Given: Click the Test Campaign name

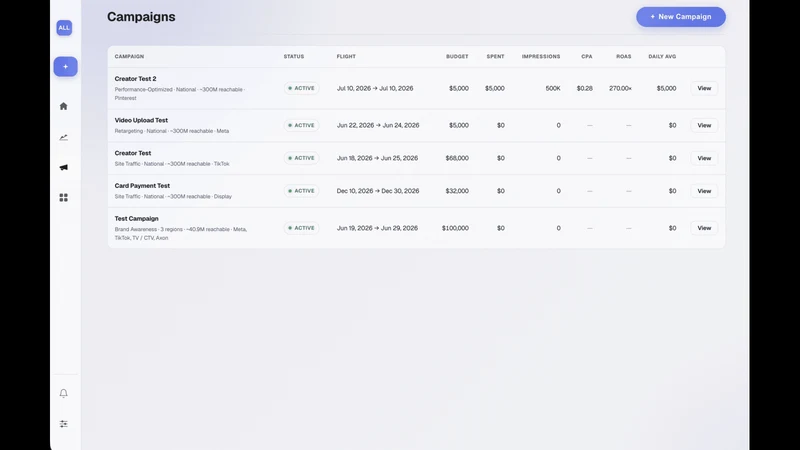Looking at the screenshot, I should [x=136, y=218].
